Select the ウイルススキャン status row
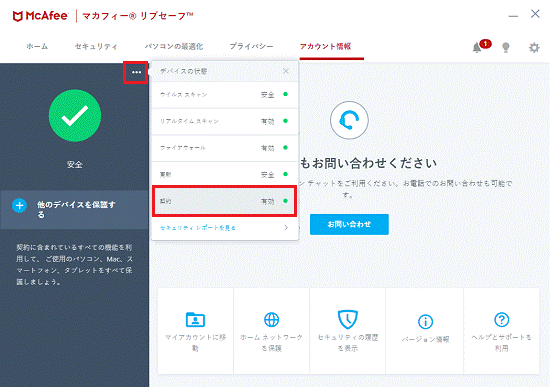550x387 pixels. [225, 95]
